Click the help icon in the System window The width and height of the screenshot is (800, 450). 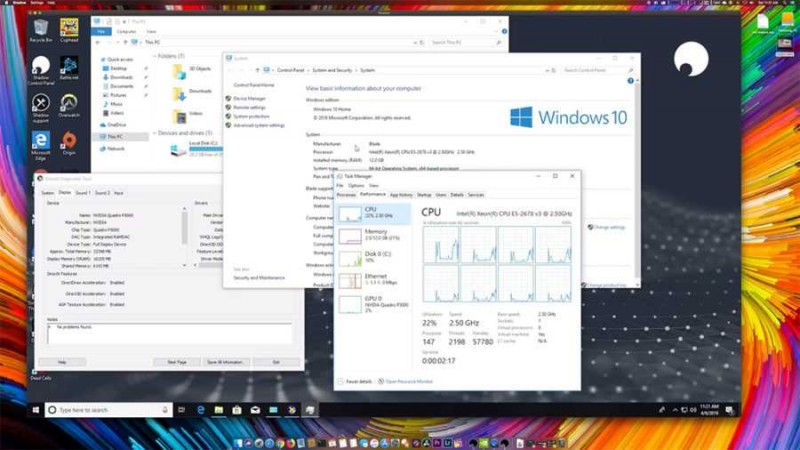click(630, 81)
